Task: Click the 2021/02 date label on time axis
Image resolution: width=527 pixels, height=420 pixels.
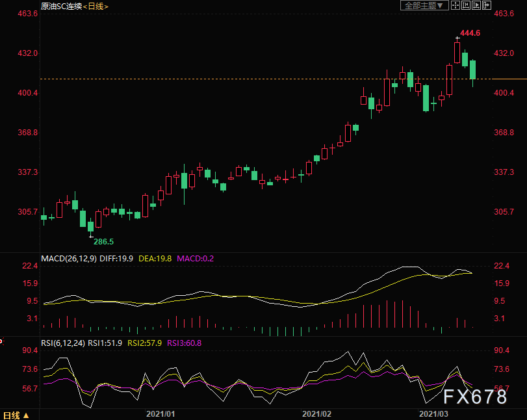Action: pos(317,413)
